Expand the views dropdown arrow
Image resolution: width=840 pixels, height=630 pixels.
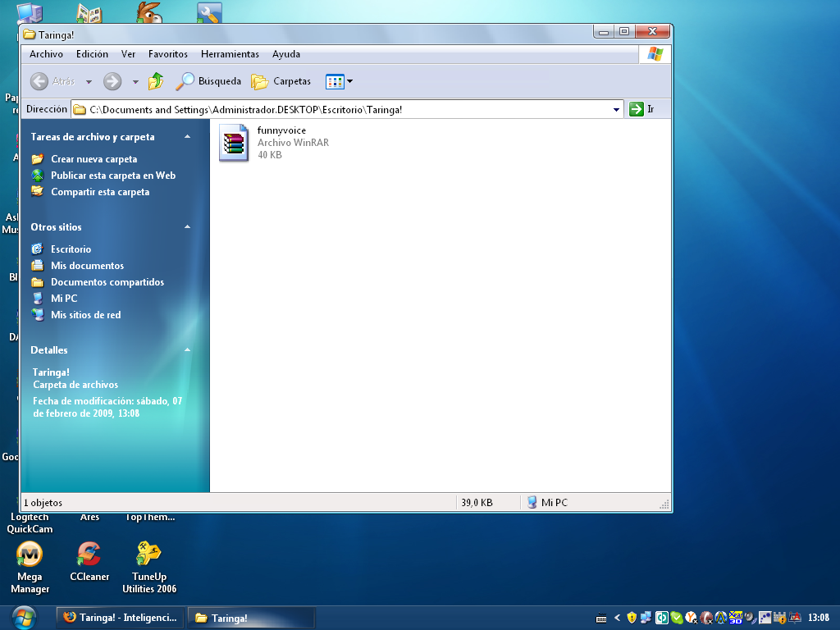tap(349, 81)
